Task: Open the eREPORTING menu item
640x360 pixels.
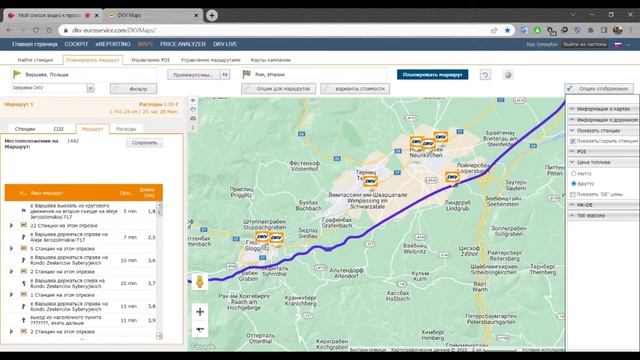Action: (113, 44)
